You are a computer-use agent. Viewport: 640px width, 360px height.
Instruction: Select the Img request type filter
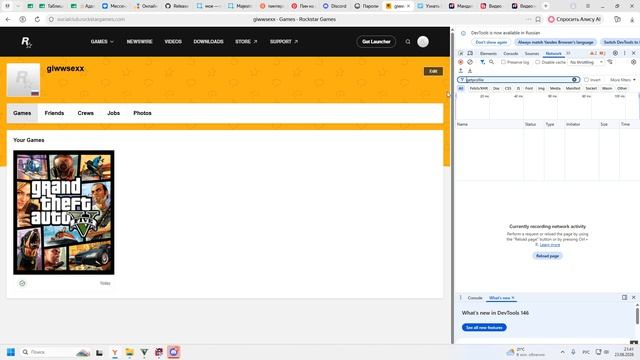[541, 88]
